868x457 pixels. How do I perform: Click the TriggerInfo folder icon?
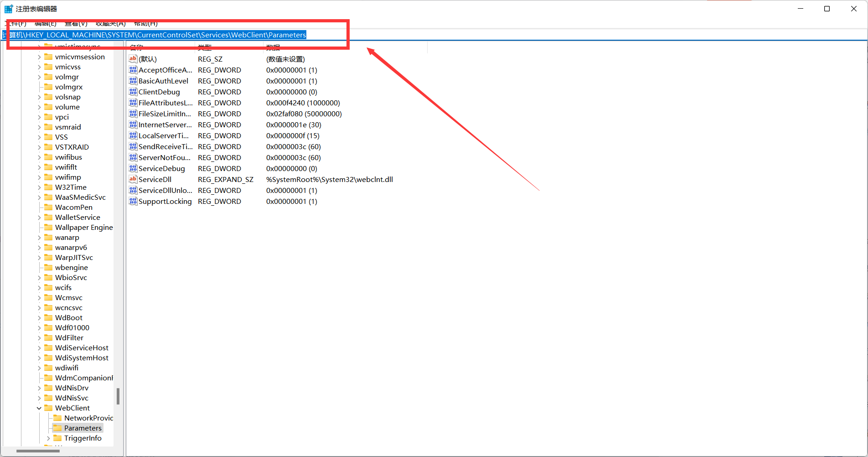click(57, 438)
